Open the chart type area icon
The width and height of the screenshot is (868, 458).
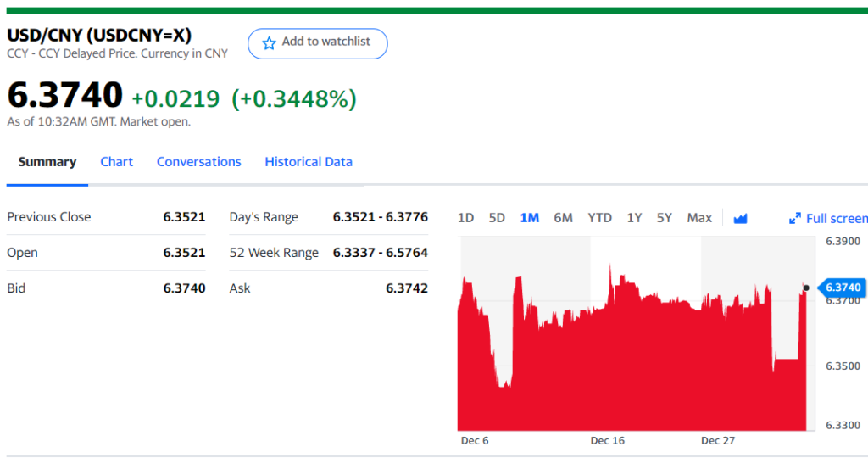[x=740, y=218]
